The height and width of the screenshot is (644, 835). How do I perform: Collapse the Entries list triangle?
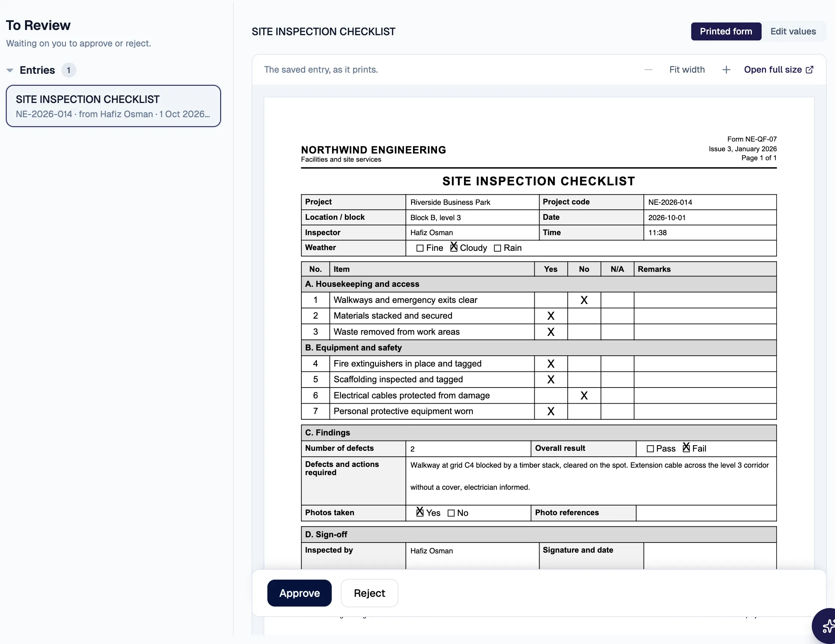click(10, 70)
